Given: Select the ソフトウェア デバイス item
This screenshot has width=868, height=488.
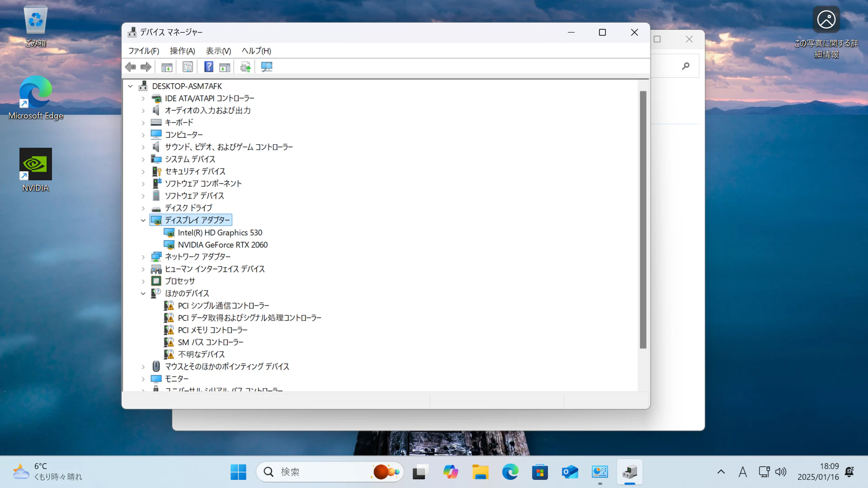Looking at the screenshot, I should coord(194,196).
